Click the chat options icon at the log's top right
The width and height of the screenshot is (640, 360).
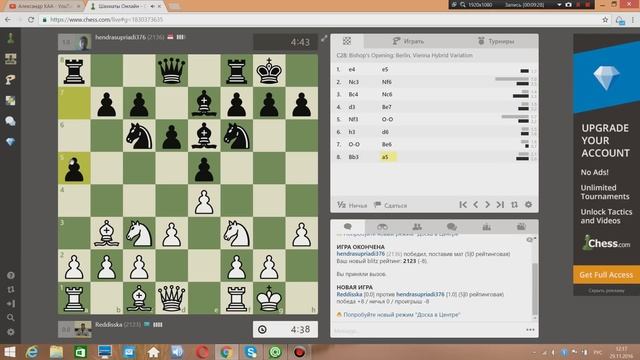(530, 240)
